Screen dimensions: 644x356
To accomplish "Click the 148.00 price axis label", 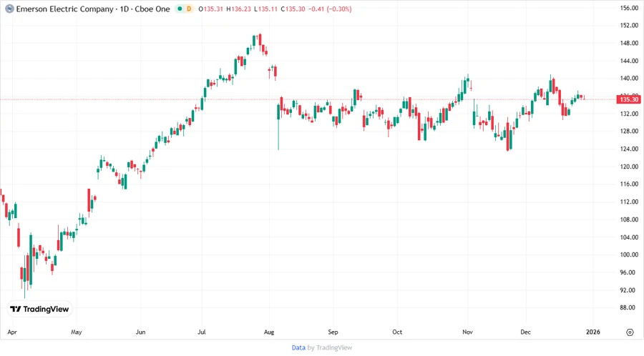I will tap(629, 43).
